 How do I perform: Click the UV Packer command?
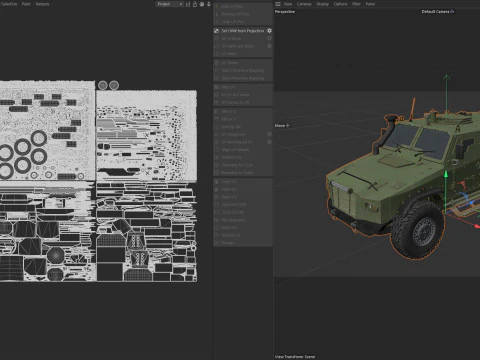tap(230, 63)
